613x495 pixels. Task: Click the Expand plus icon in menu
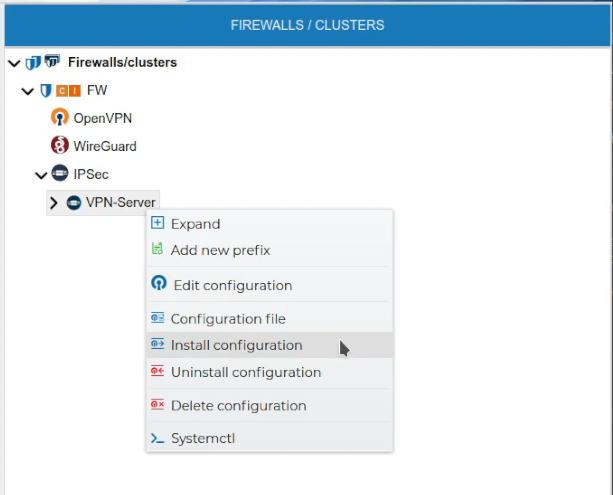[157, 224]
